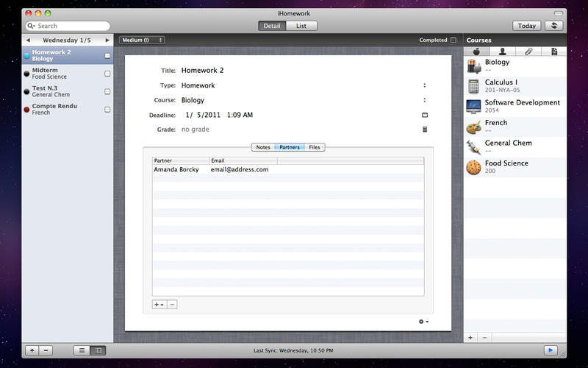Remove a course with the minus button
The width and height of the screenshot is (588, 368).
coord(484,338)
